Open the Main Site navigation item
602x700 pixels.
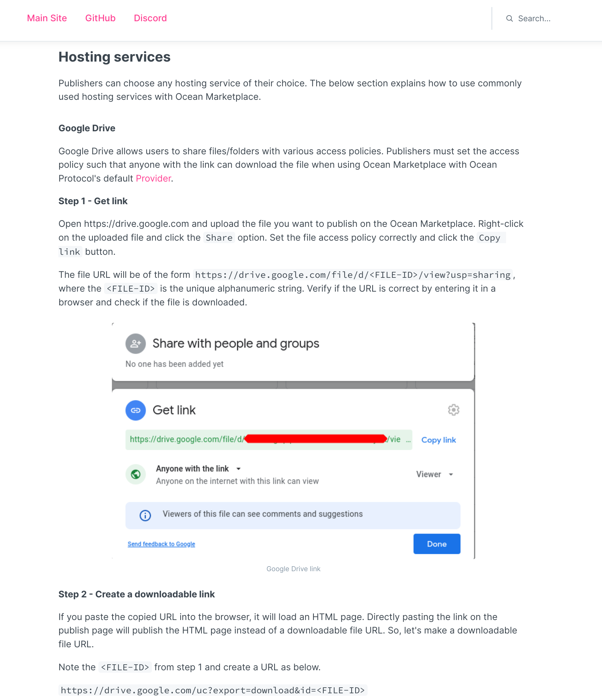[x=47, y=18]
